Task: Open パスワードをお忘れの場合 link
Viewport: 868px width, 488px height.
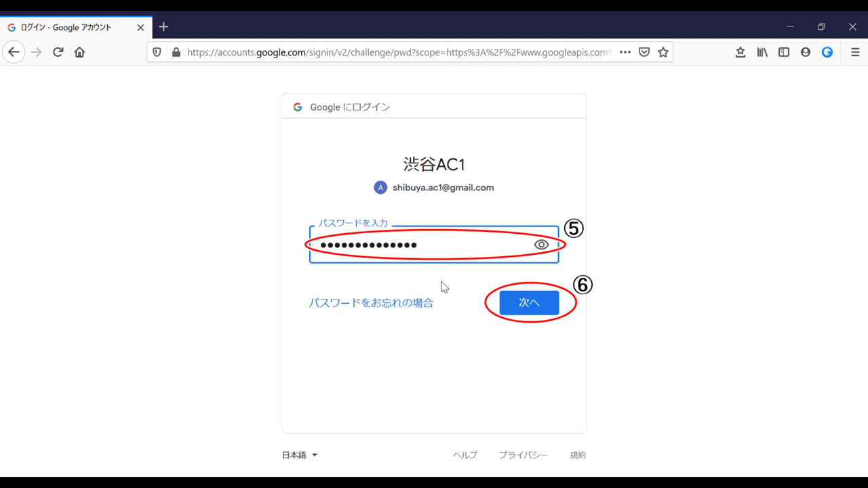Action: pos(371,303)
